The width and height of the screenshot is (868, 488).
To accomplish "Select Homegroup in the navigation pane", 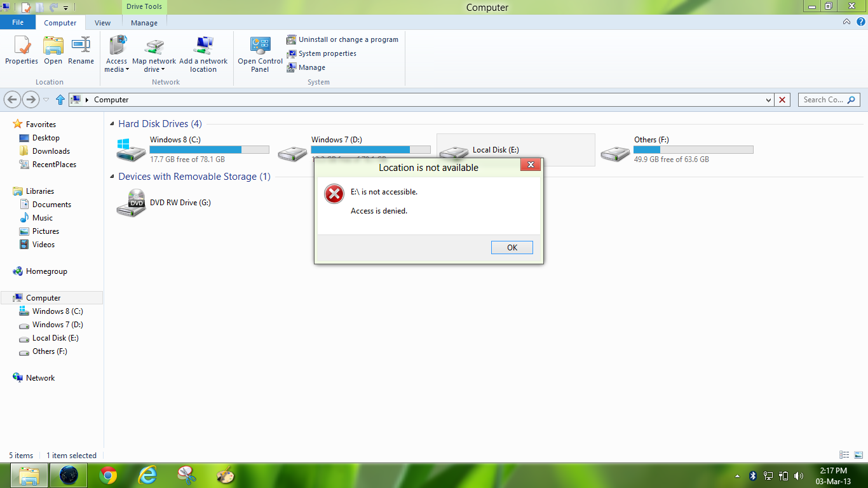I will click(46, 271).
